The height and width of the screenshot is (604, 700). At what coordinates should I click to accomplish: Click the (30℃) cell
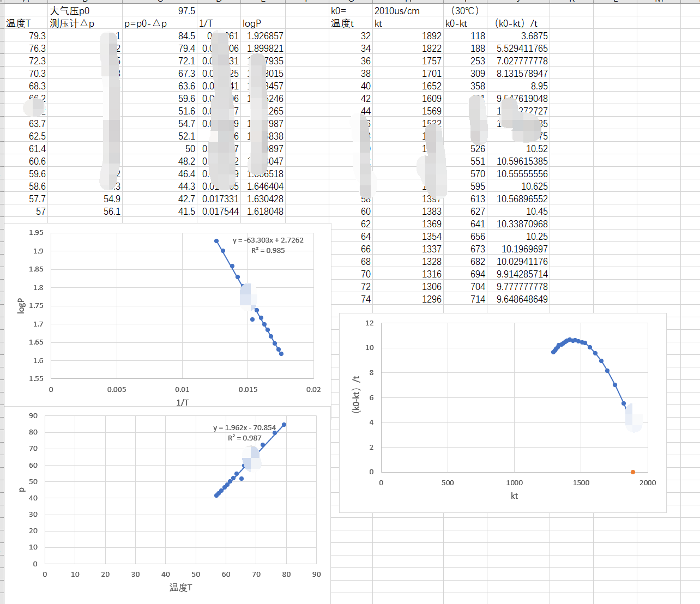pos(464,11)
